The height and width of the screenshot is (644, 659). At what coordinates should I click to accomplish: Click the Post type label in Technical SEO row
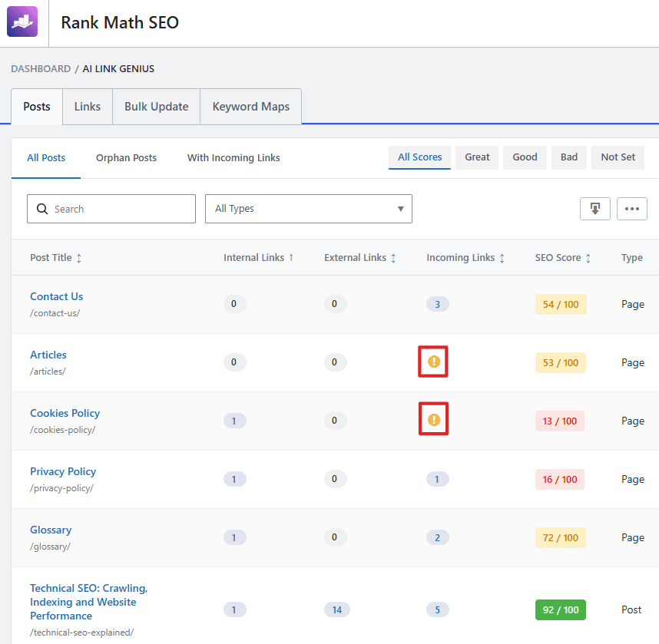tap(631, 610)
